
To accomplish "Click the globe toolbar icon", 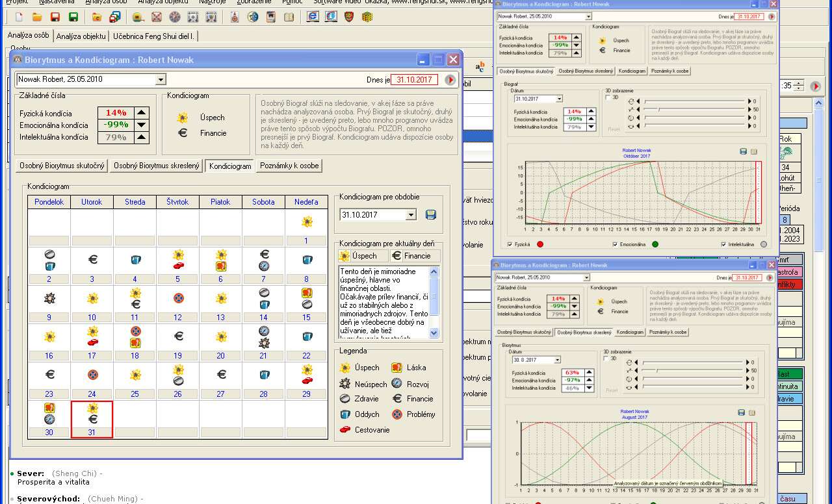I will click(x=253, y=17).
